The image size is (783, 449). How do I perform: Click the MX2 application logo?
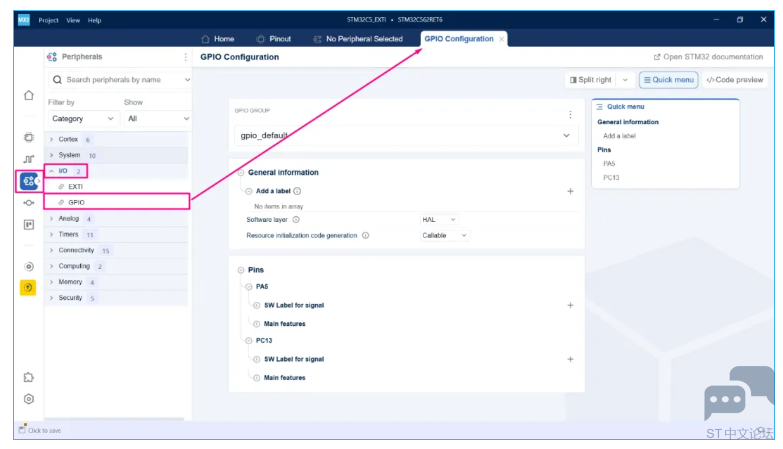coord(24,20)
